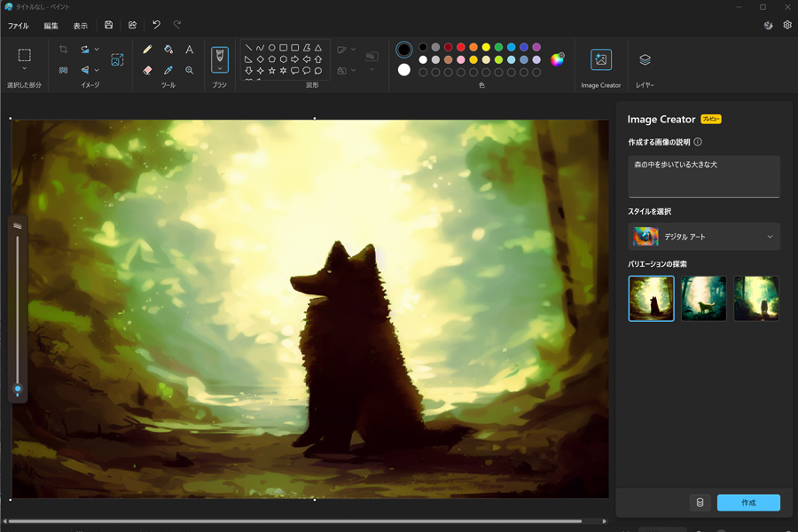
Task: Expand the style dropdown デジタル アート
Action: 704,237
